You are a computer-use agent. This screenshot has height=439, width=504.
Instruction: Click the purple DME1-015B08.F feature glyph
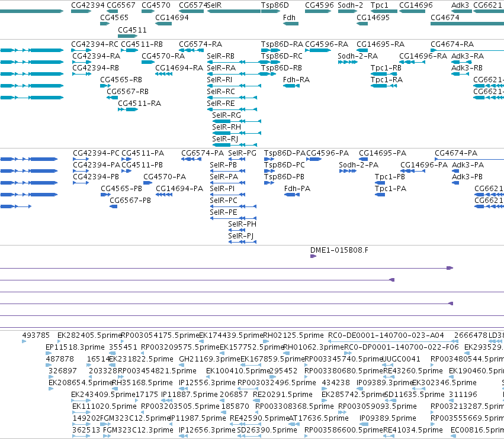click(313, 256)
